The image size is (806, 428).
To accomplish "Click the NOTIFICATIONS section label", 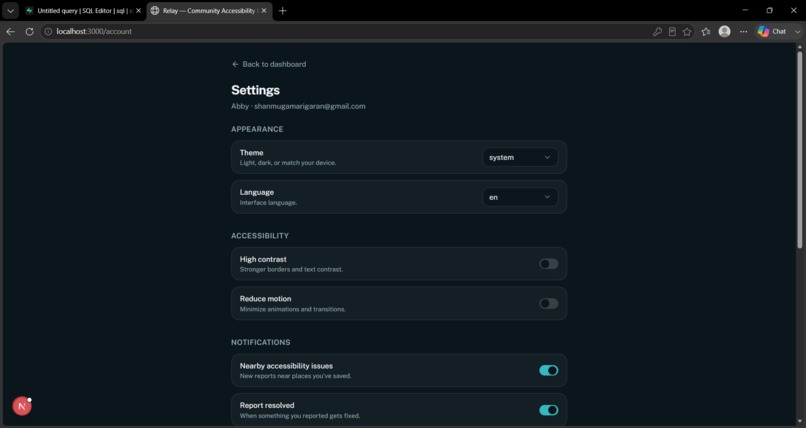I will (261, 342).
